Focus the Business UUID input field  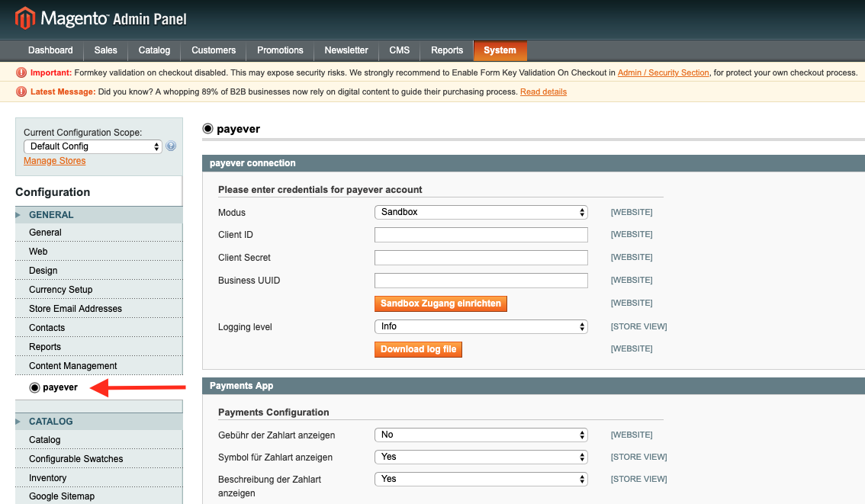pyautogui.click(x=481, y=281)
